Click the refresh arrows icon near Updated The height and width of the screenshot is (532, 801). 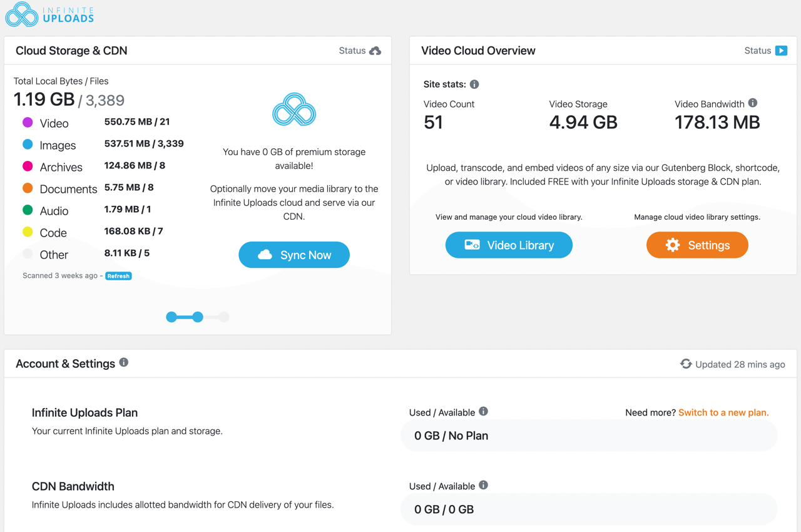686,364
